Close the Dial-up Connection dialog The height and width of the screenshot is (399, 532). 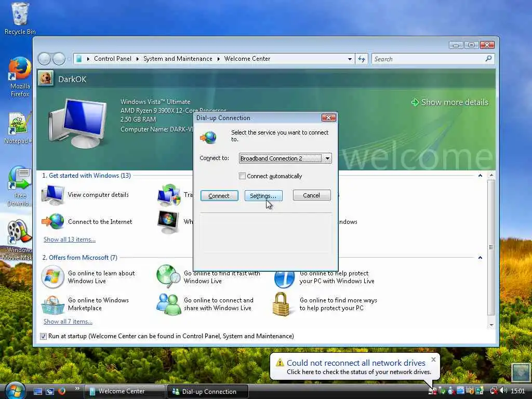328,117
